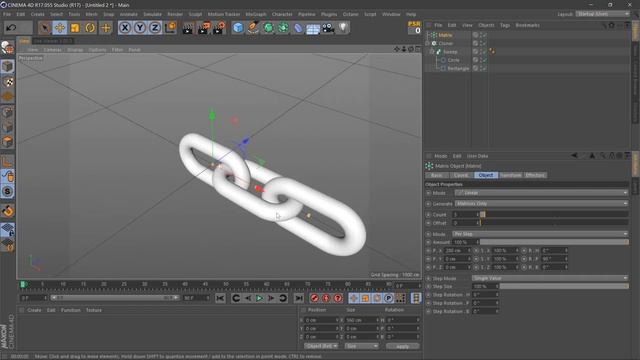Go to start of animation

coord(220,298)
